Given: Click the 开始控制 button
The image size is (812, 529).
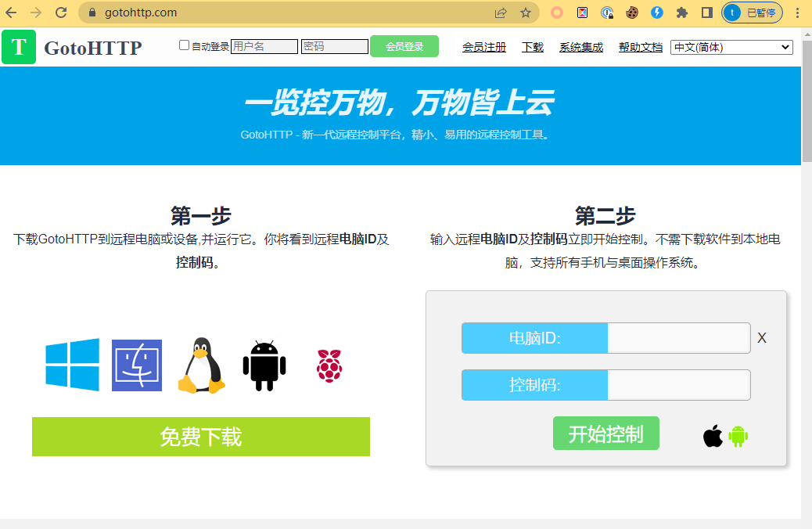Looking at the screenshot, I should click(x=606, y=434).
